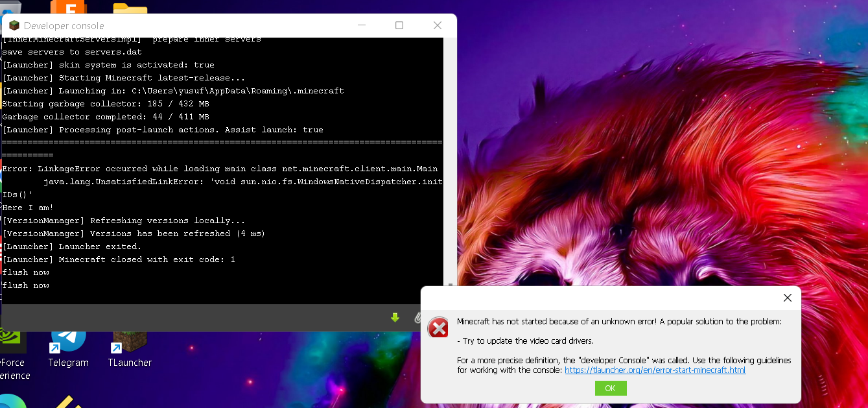The width and height of the screenshot is (868, 408).
Task: Close the Minecraft error dialog
Action: pyautogui.click(x=787, y=298)
